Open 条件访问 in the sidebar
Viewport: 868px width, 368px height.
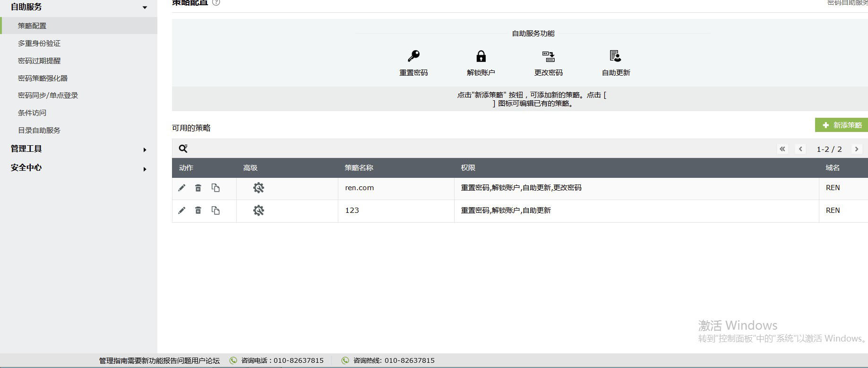pos(32,113)
